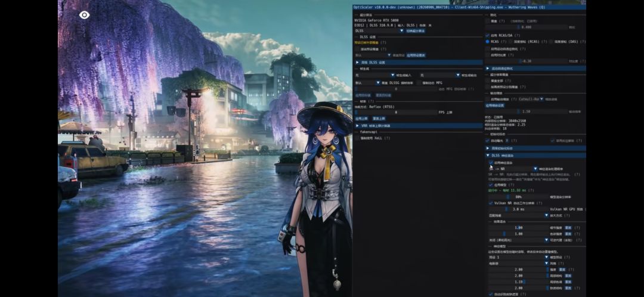
Task: Click the 0.400 sharpness slider
Action: pos(526,27)
